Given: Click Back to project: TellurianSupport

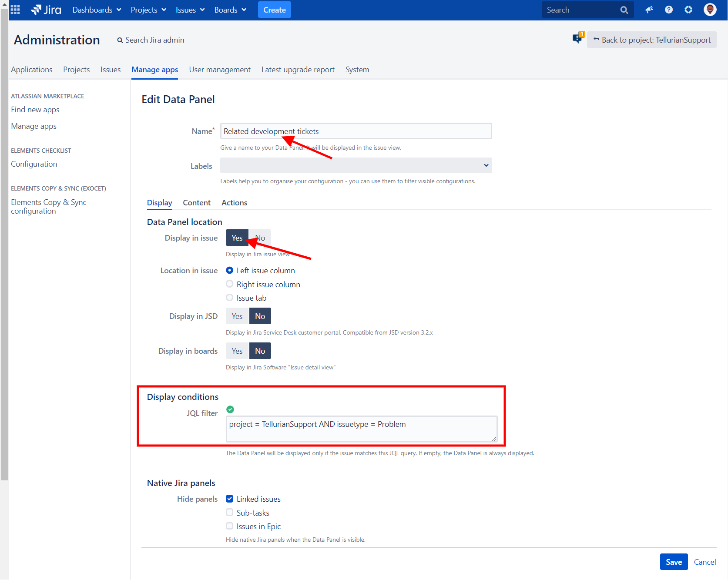Looking at the screenshot, I should [651, 40].
